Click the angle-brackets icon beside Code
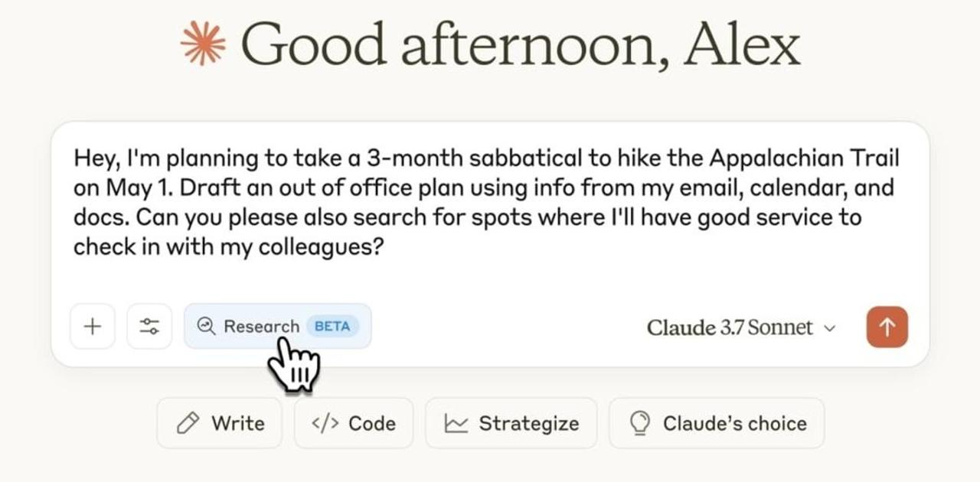Viewport: 980px width, 482px height. coord(325,423)
